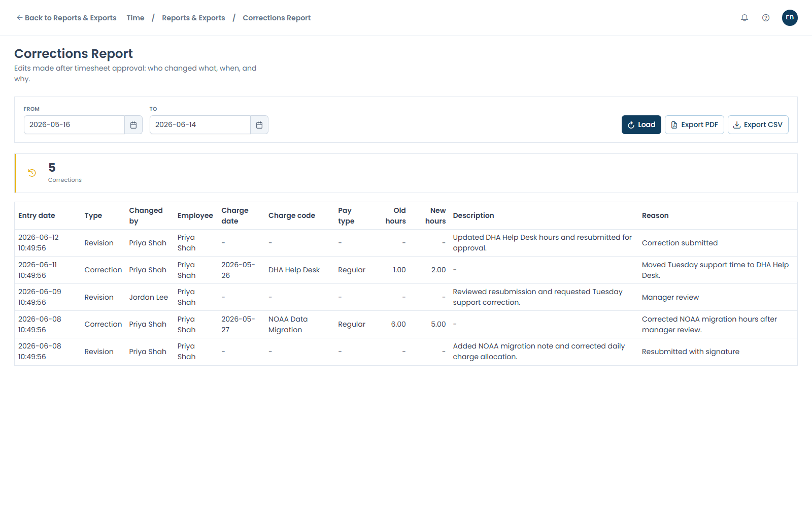The height and width of the screenshot is (508, 812).
Task: Click 'Moved Tuesday support time' reason
Action: tap(715, 270)
